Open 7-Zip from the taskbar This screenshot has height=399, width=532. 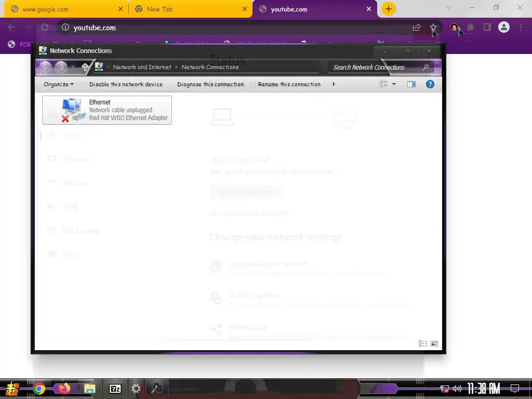tap(115, 389)
